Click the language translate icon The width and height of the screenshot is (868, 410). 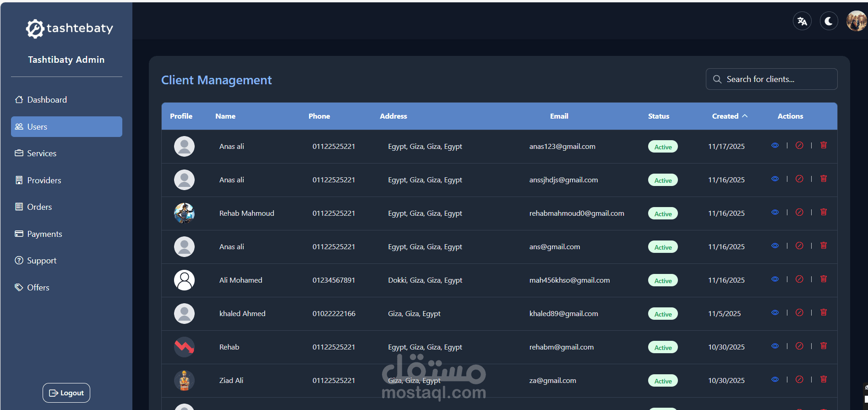pos(802,21)
